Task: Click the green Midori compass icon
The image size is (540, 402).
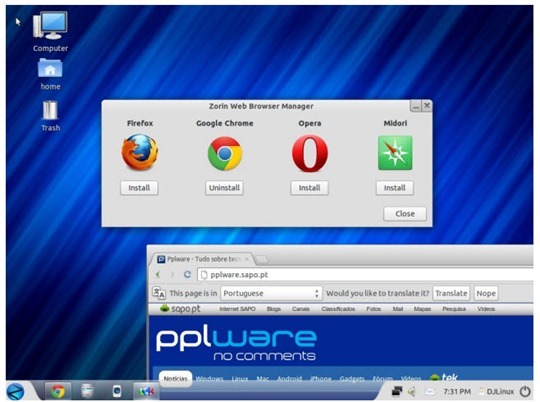Action: pos(395,153)
